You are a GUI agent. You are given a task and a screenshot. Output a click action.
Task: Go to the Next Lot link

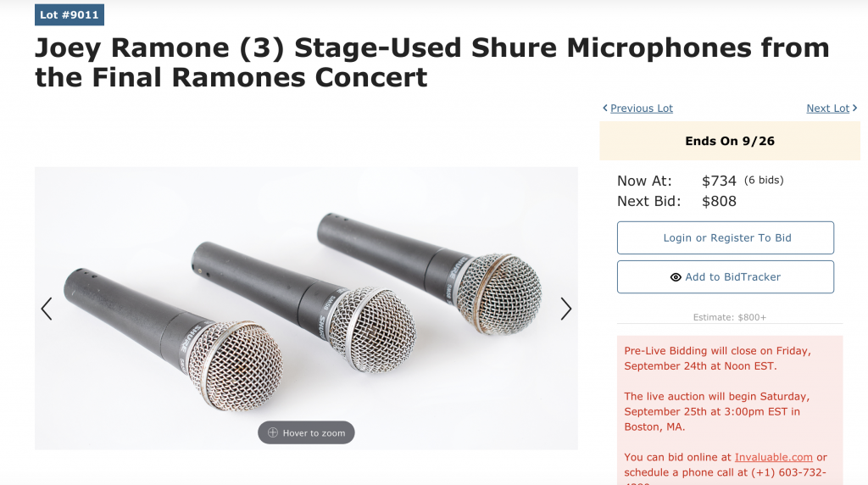827,109
